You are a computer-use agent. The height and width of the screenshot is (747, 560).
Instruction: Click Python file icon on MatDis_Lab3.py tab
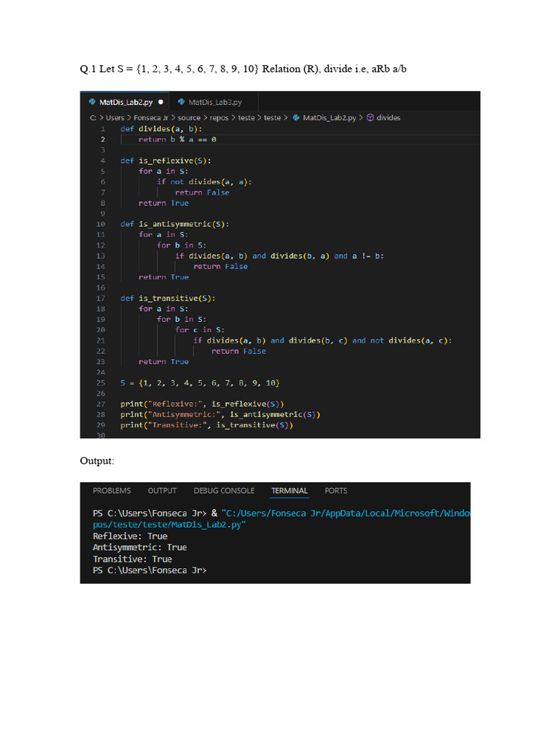(181, 102)
